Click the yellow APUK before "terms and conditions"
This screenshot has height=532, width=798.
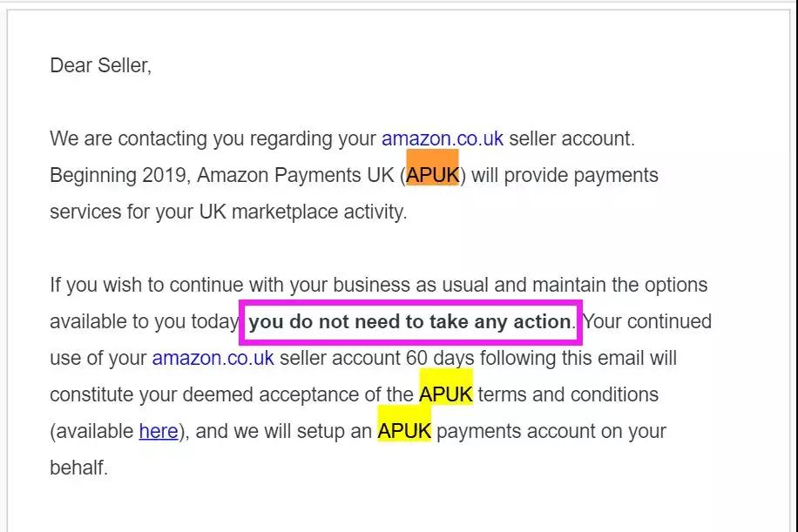click(446, 394)
